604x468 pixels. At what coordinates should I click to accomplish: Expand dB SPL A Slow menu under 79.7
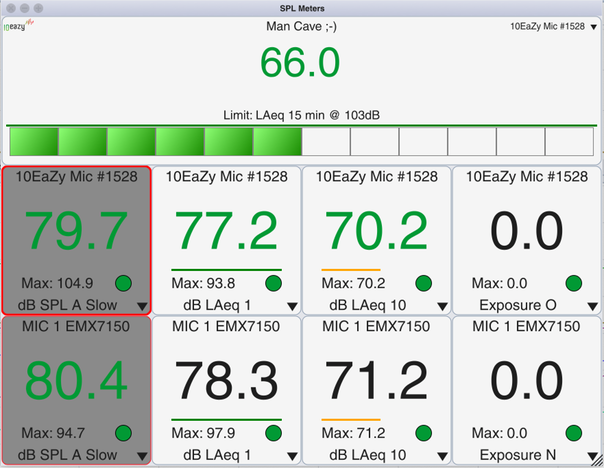(142, 307)
